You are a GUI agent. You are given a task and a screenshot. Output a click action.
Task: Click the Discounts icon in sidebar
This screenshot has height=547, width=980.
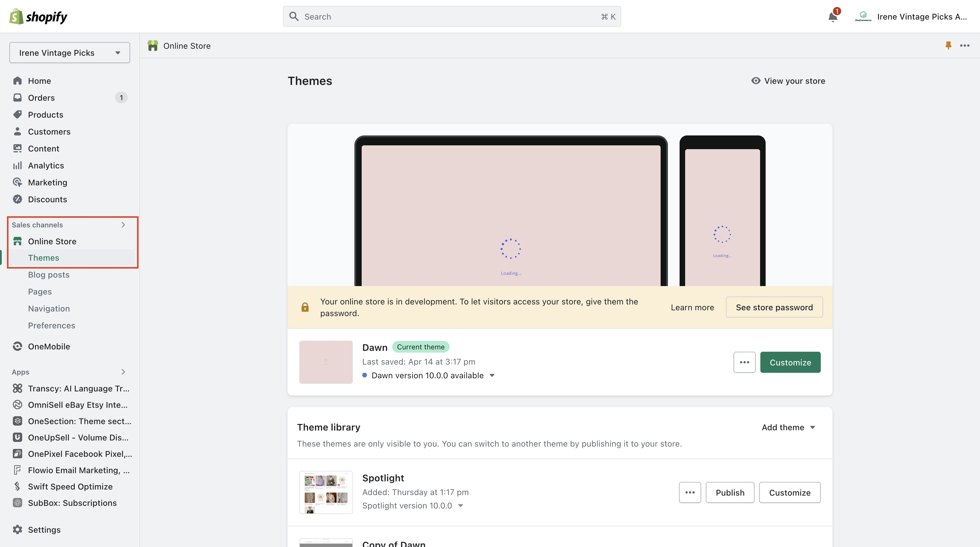coord(17,199)
